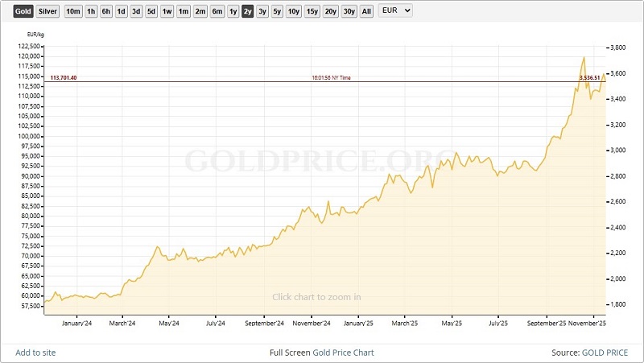Image resolution: width=644 pixels, height=363 pixels.
Task: Choose the 5d time range button
Action: pyautogui.click(x=151, y=11)
